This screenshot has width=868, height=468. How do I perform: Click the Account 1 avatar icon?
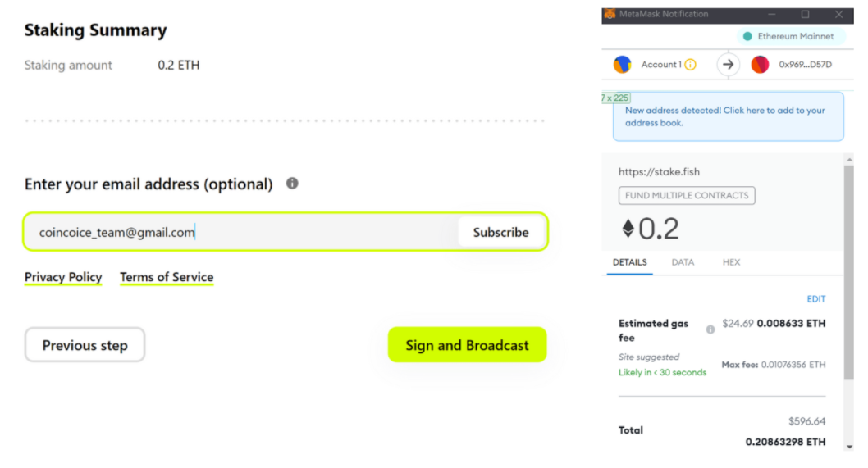coord(623,65)
